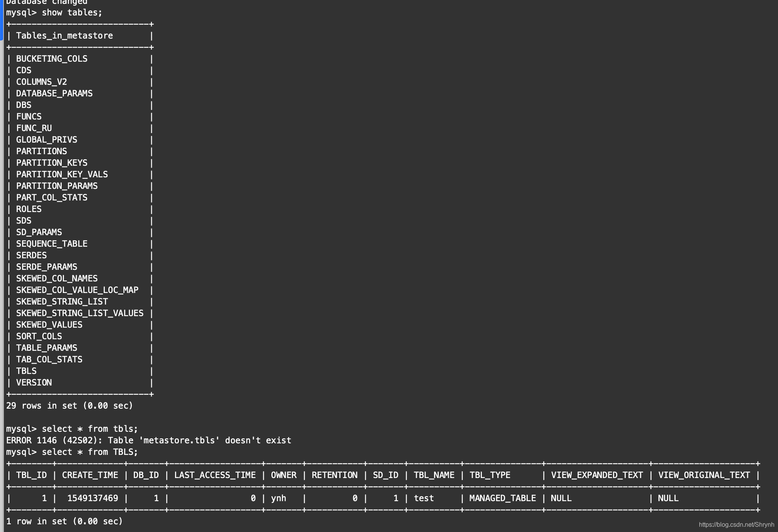Viewport: 778px width, 532px height.
Task: Click the VIEW_ORIGINAL_TEXT column header
Action: [704, 475]
